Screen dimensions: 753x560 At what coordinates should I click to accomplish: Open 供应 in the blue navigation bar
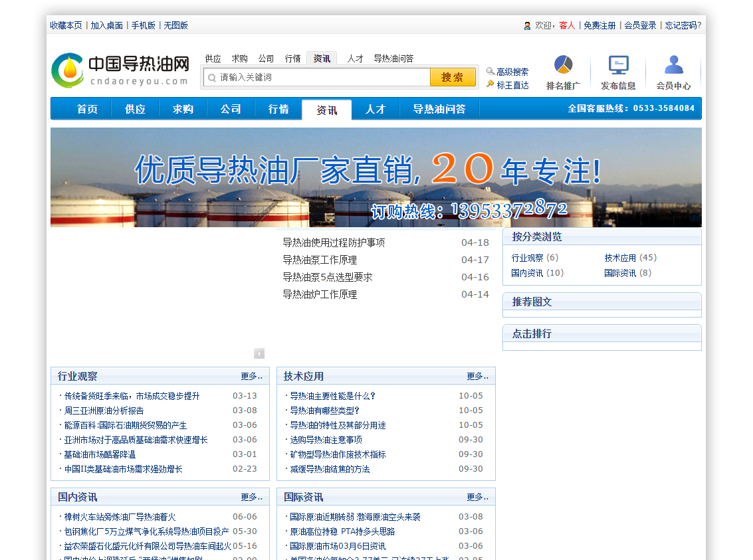coord(135,109)
